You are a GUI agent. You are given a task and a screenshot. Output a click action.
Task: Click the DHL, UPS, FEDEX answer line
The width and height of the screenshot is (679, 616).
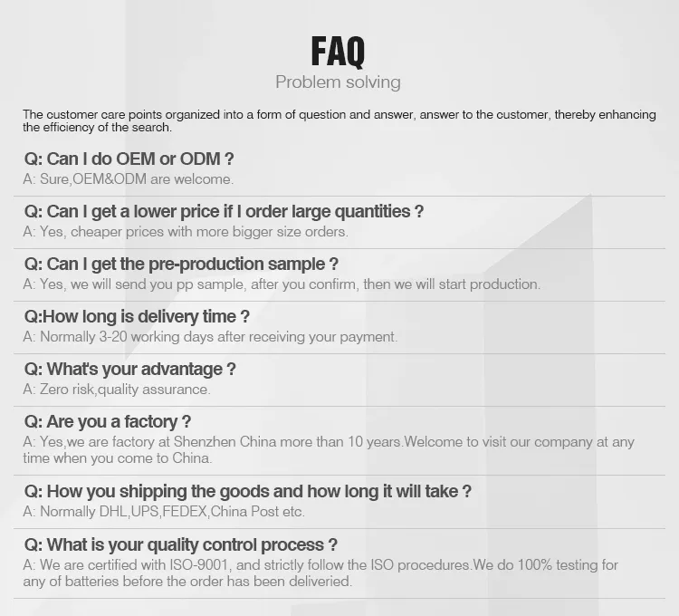pyautogui.click(x=164, y=512)
